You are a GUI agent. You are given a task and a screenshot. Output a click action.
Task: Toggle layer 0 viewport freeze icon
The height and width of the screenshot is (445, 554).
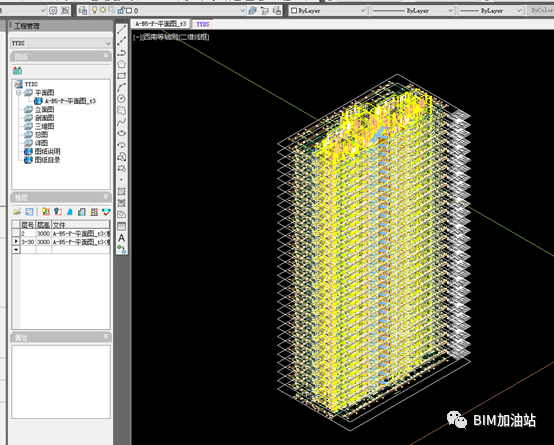(x=112, y=11)
